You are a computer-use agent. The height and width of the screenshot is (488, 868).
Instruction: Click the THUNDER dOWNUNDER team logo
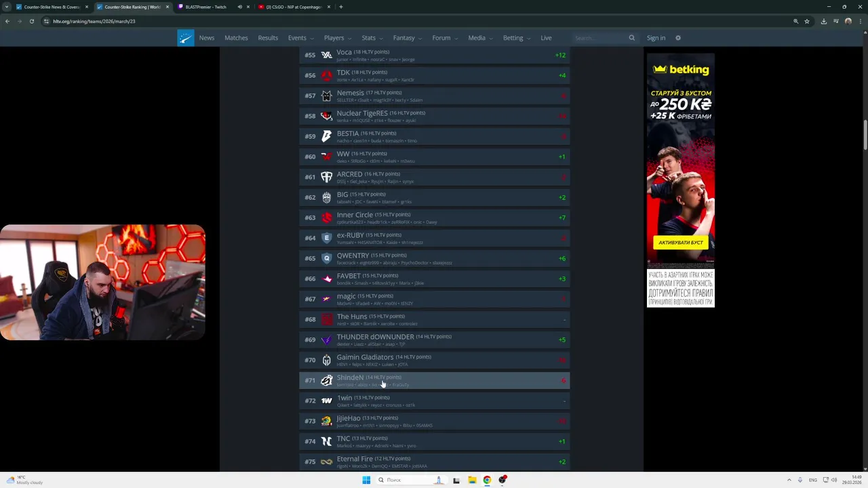326,340
